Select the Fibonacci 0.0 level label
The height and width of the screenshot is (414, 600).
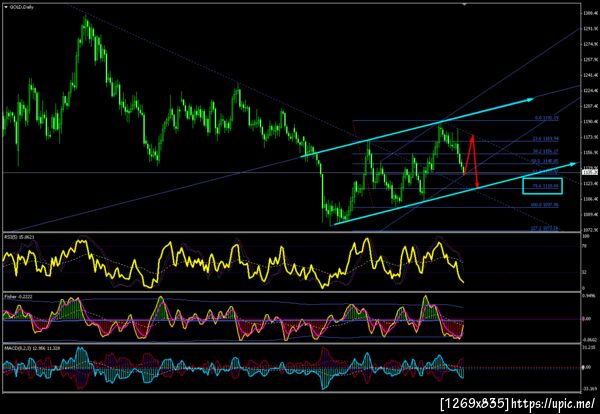pyautogui.click(x=547, y=119)
